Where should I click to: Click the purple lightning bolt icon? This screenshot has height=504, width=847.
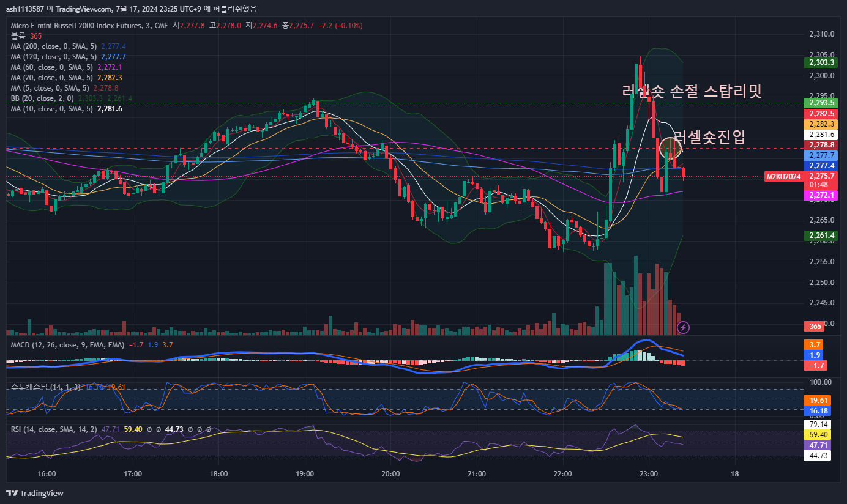684,327
